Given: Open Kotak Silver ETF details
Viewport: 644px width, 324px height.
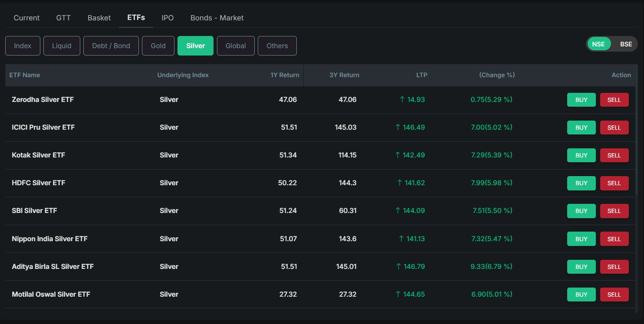Looking at the screenshot, I should click(38, 155).
